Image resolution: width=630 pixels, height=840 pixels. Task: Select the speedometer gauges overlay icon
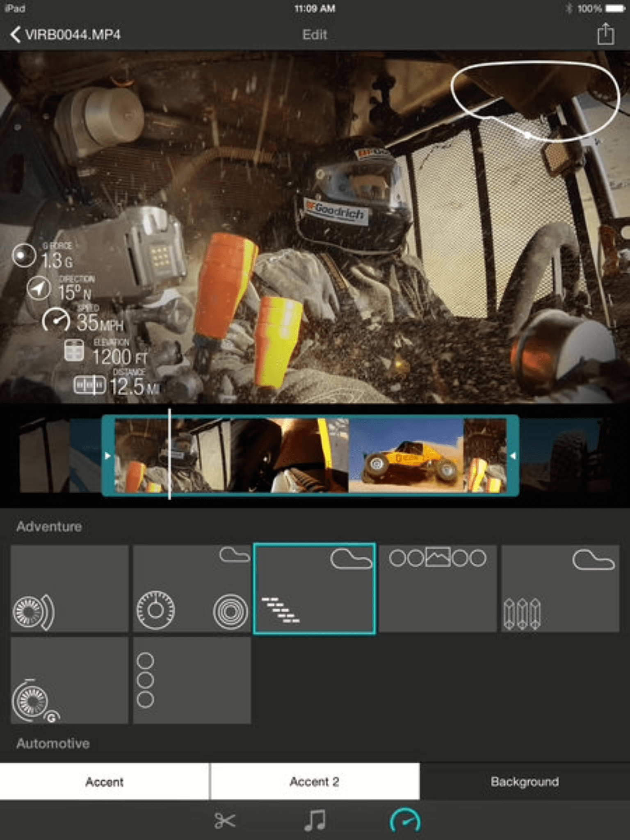pos(405,821)
